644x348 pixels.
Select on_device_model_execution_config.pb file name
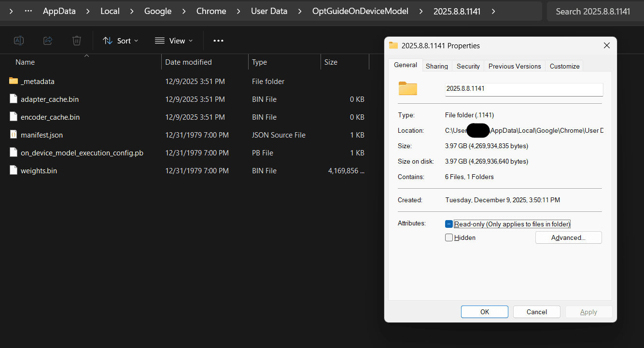(82, 153)
